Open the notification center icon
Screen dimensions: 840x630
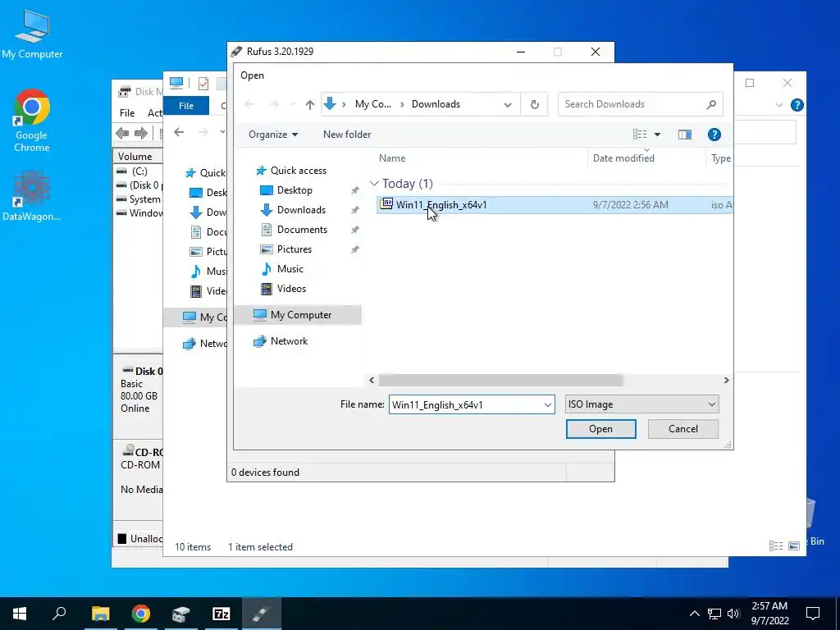point(813,614)
